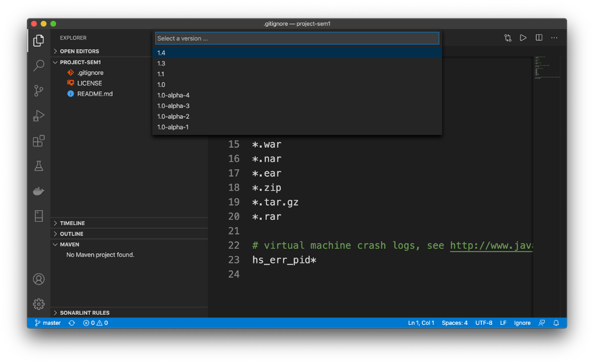The width and height of the screenshot is (594, 364).
Task: Click the 'No Maven project found.' message
Action: pos(101,255)
